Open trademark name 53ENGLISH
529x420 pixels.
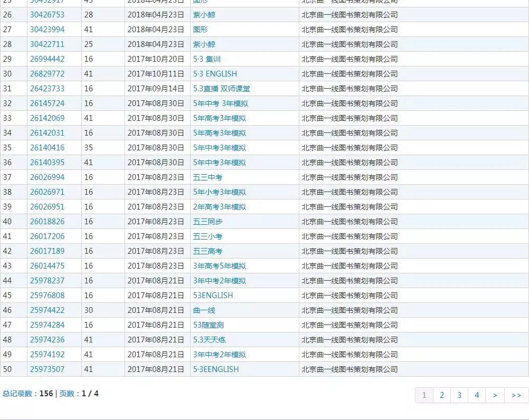pos(213,295)
